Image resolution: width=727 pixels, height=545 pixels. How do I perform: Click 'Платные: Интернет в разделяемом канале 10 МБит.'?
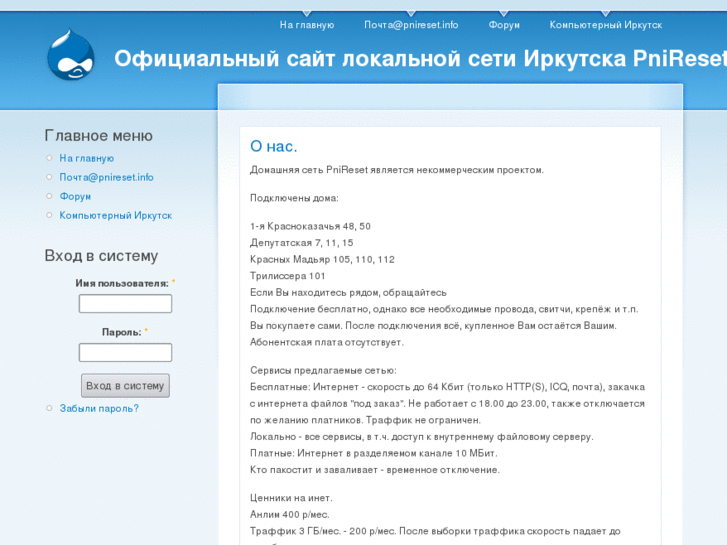point(373,453)
